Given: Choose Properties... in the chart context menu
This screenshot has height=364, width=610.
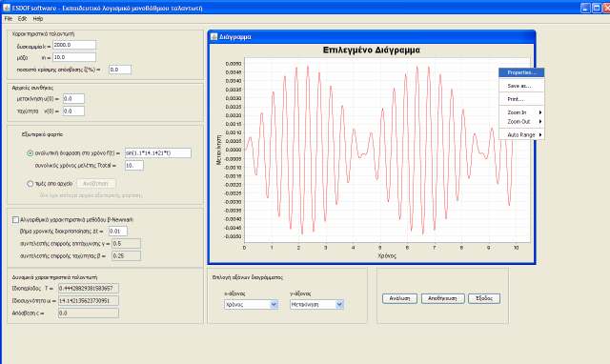Looking at the screenshot, I should click(x=521, y=72).
